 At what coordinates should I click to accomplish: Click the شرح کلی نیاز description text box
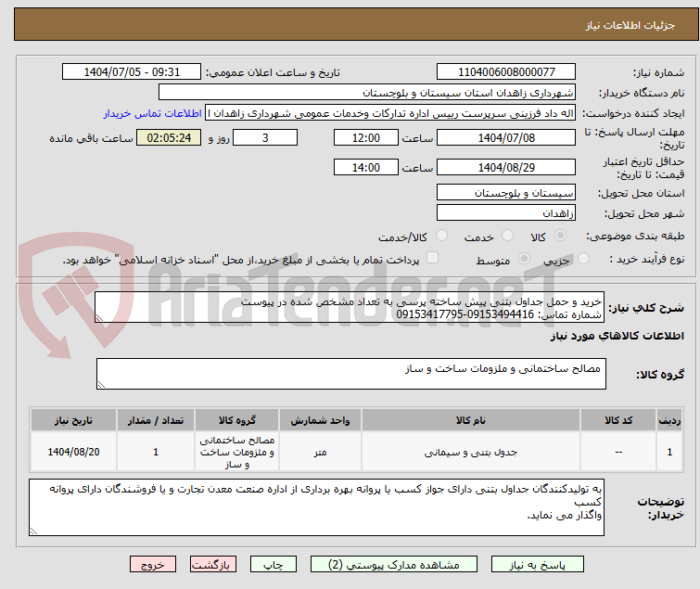350,307
